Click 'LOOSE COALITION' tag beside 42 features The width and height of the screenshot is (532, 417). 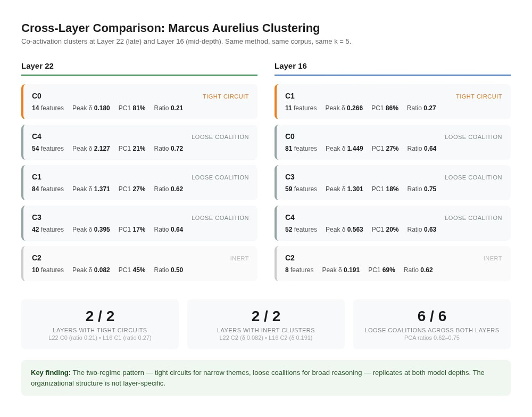tap(220, 218)
